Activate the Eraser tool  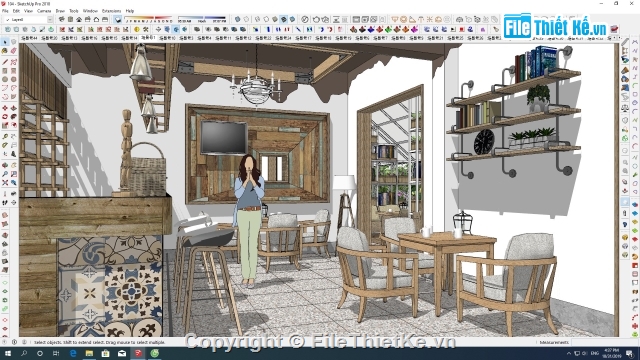(13, 51)
